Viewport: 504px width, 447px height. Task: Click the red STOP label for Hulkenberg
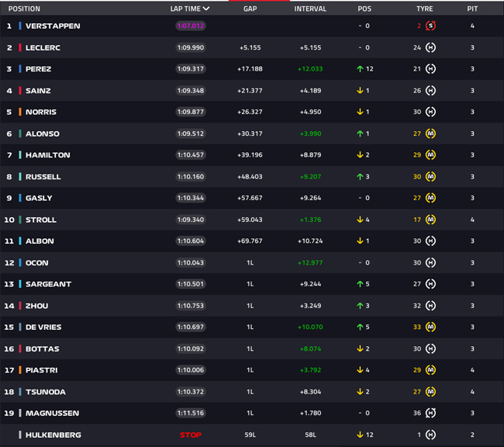(191, 435)
